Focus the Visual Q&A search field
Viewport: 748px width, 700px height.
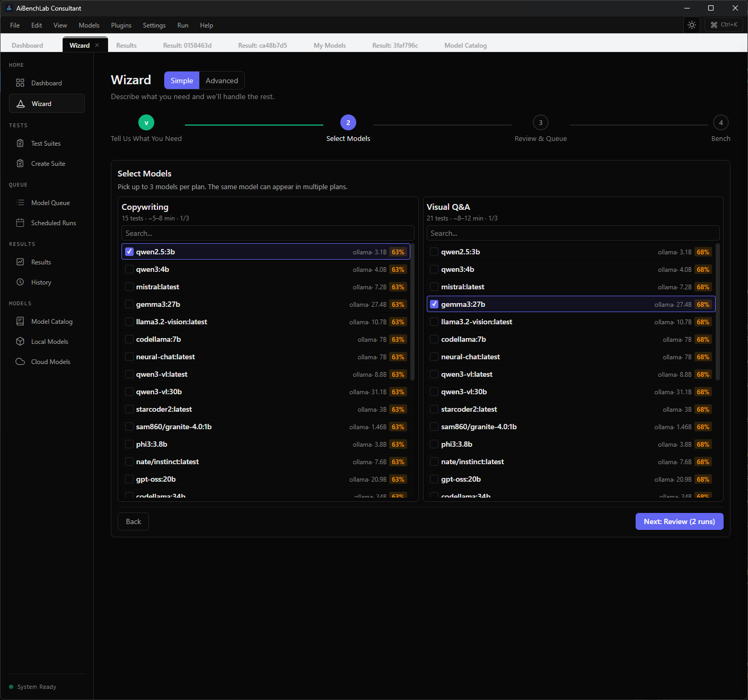pos(573,233)
